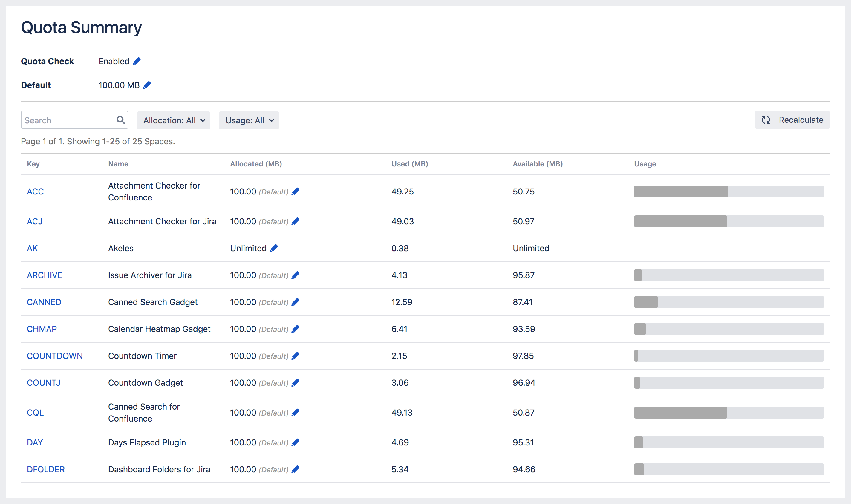Screen dimensions: 851x504
Task: Click the ACC usage progress bar
Action: [728, 192]
